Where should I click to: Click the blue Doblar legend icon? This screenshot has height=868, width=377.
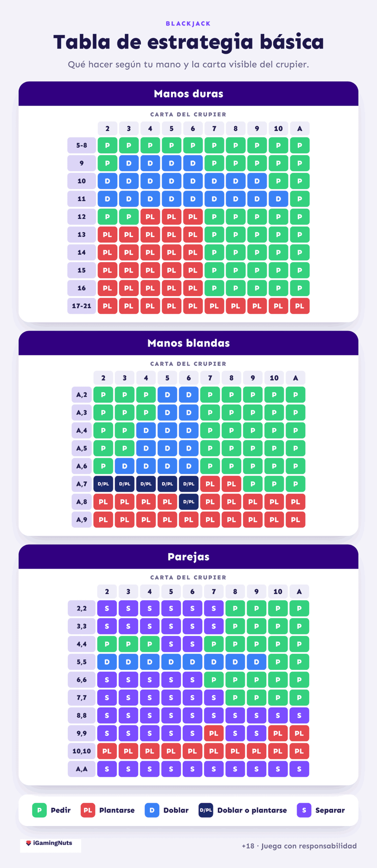[x=152, y=810]
